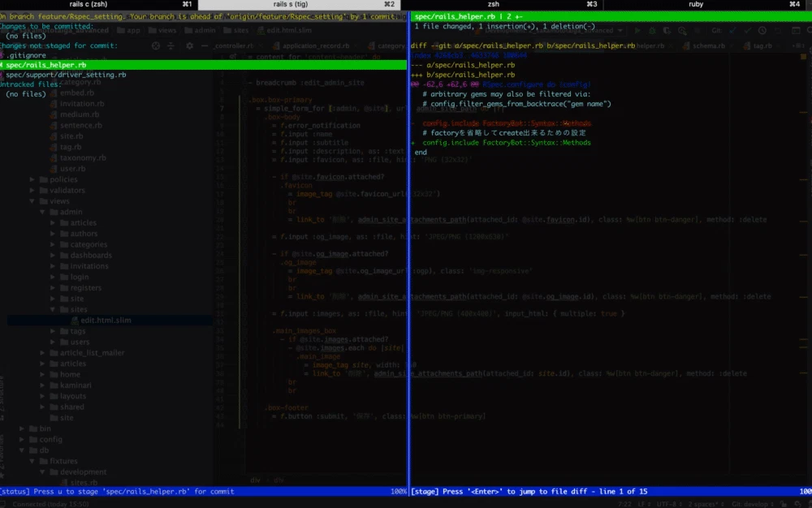Expand the dashboards folder arrow
The image size is (812, 508).
[53, 256]
